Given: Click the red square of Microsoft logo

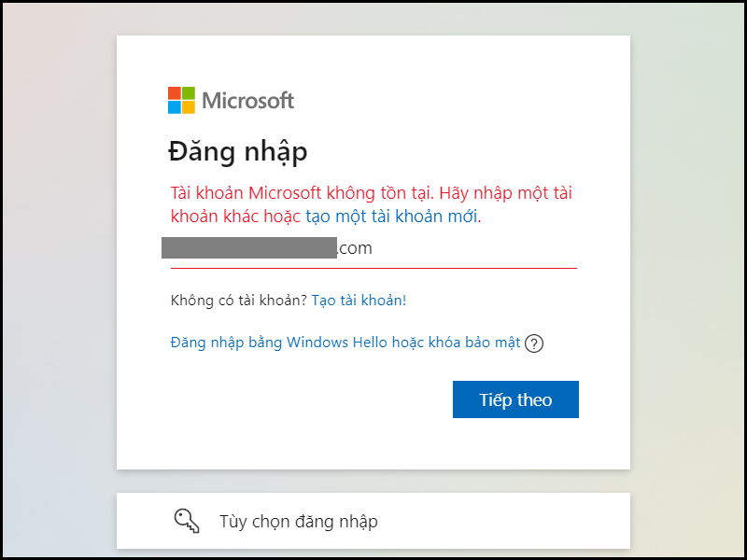Looking at the screenshot, I should click(175, 93).
